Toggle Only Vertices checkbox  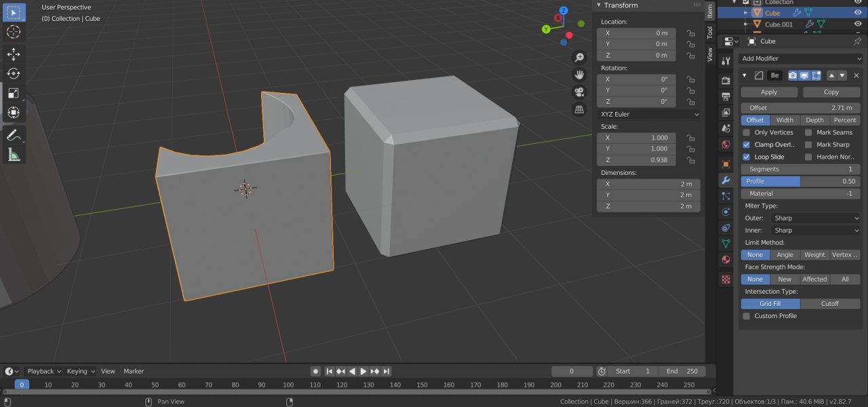747,132
